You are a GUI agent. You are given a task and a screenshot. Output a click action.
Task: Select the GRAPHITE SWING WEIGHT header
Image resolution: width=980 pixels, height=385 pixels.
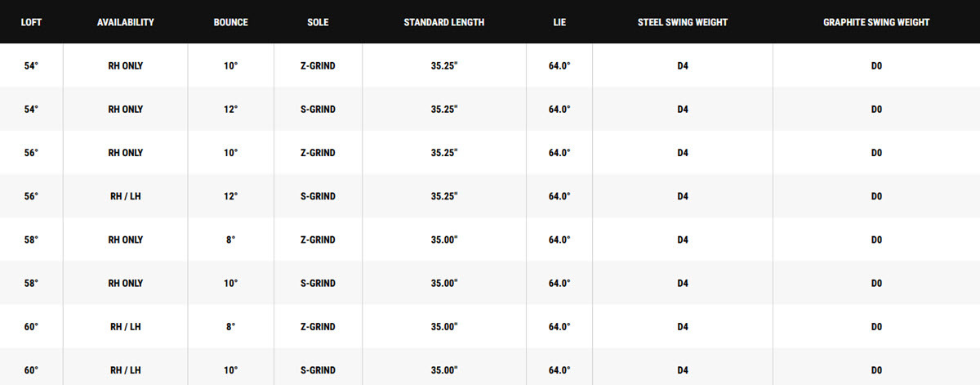tap(876, 22)
